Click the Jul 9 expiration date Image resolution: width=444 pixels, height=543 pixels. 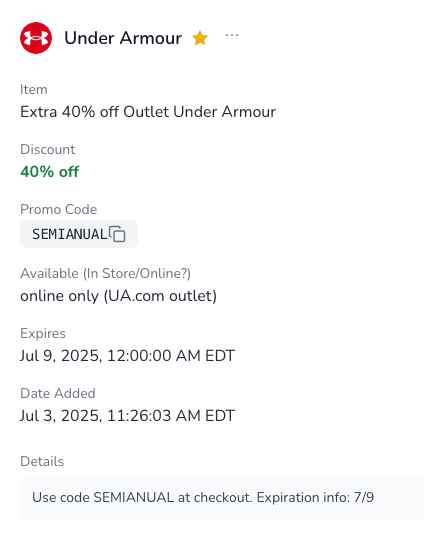pos(127,356)
